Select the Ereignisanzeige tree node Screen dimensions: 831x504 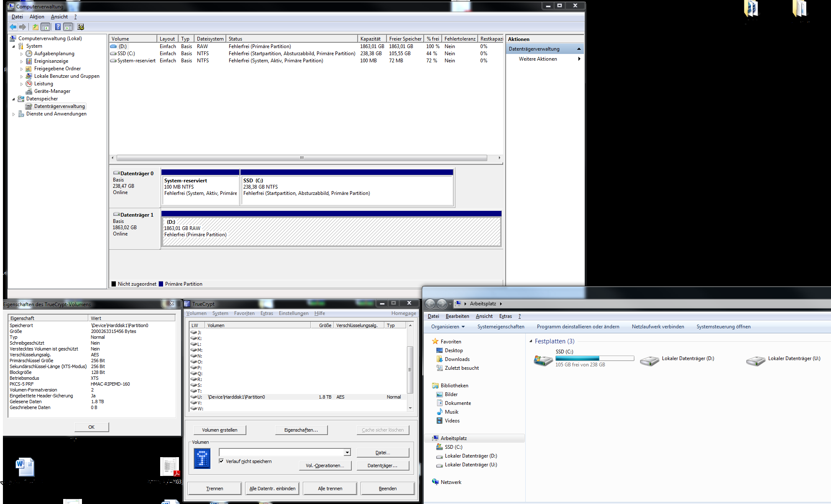[x=51, y=61]
